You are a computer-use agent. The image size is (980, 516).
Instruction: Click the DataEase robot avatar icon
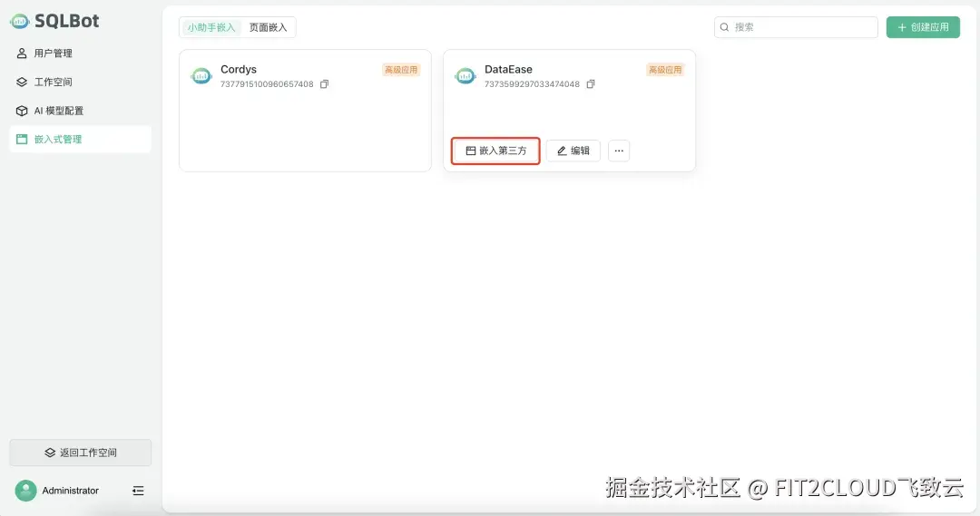[465, 76]
